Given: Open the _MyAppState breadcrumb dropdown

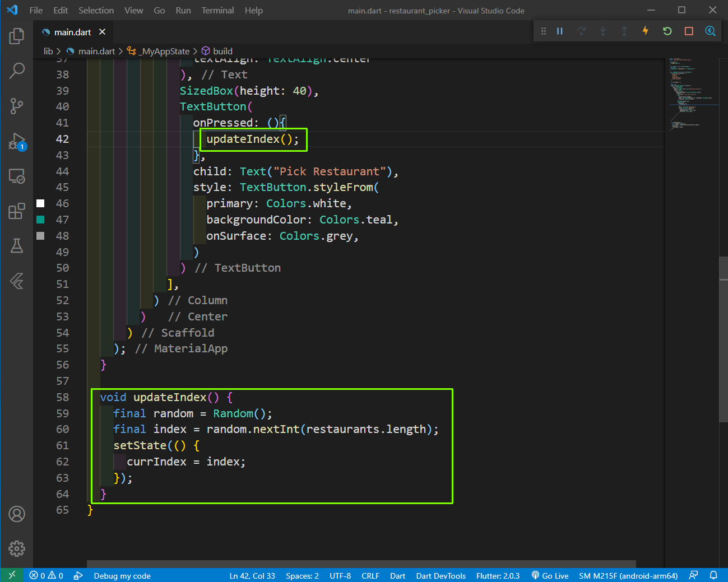Looking at the screenshot, I should (x=158, y=51).
